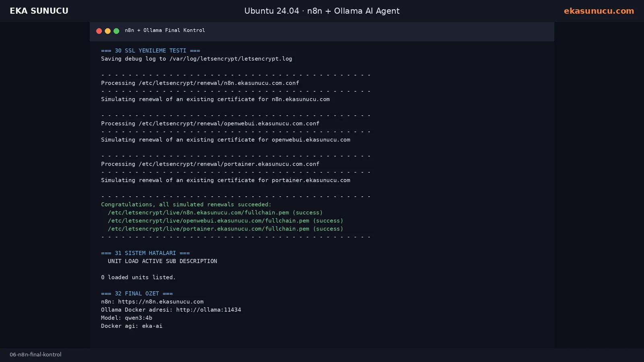This screenshot has height=362, width=644.
Task: Select 'Simulating renewal' line for portainer.ekasunucu.com
Action: coord(225,180)
